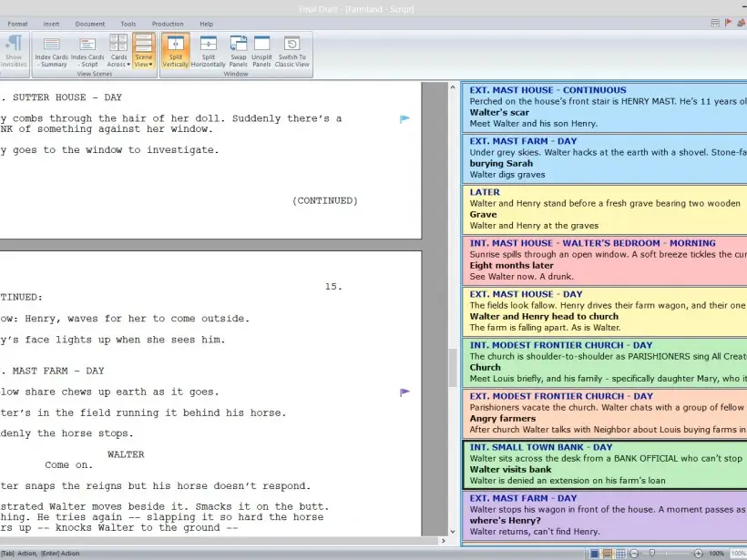Select the grid view mode button in status bar
747x560 pixels.
620,554
